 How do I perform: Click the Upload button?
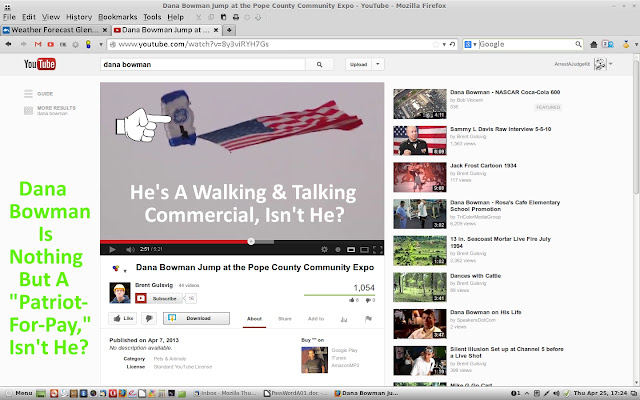358,64
